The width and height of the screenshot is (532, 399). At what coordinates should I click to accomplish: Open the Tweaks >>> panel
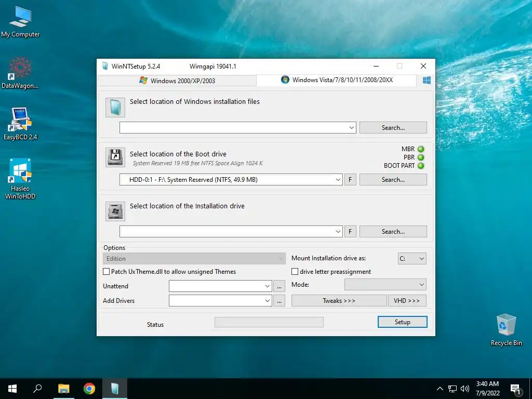point(339,301)
